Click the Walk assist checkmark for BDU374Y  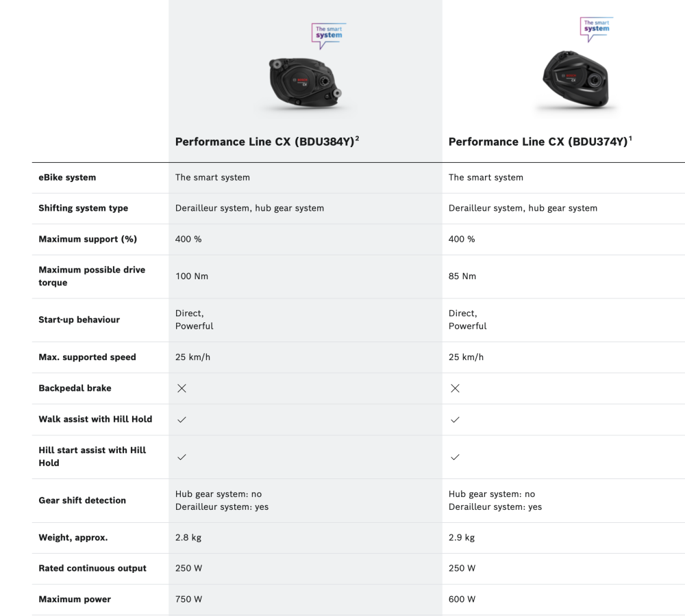click(x=455, y=420)
